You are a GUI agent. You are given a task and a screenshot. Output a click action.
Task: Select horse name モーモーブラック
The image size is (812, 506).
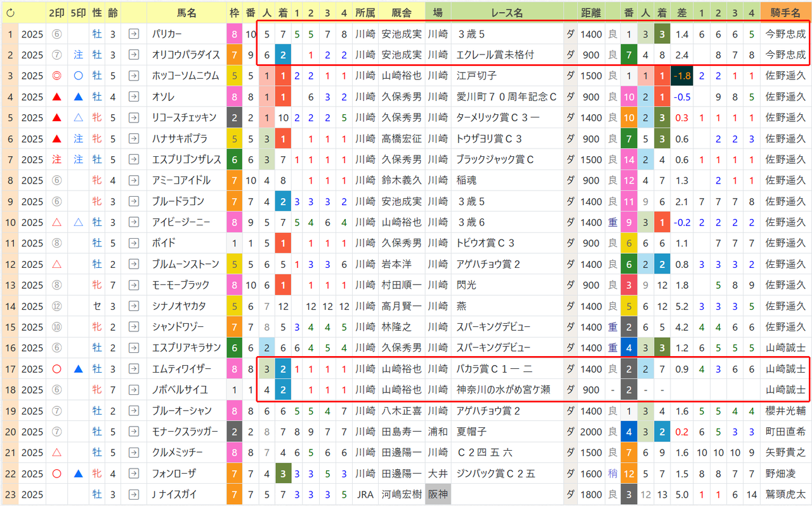[181, 285]
